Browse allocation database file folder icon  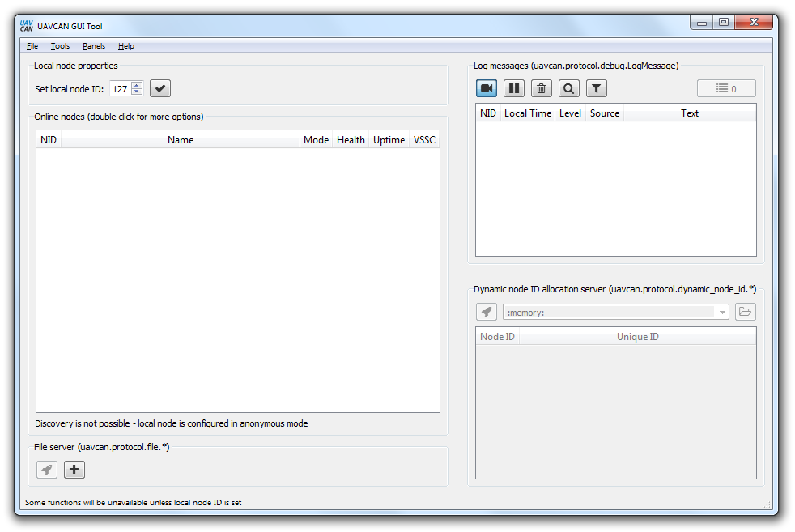pos(746,312)
